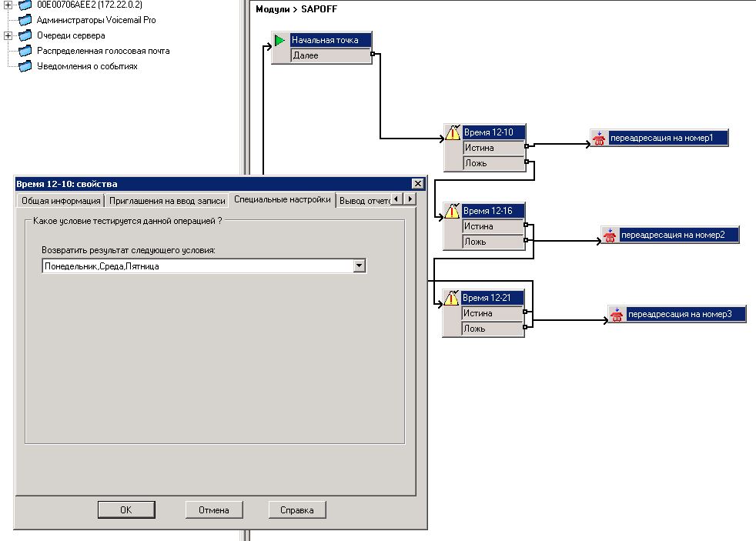
Task: Expand the 00E00706AEE2 tree node
Action: click(8, 5)
